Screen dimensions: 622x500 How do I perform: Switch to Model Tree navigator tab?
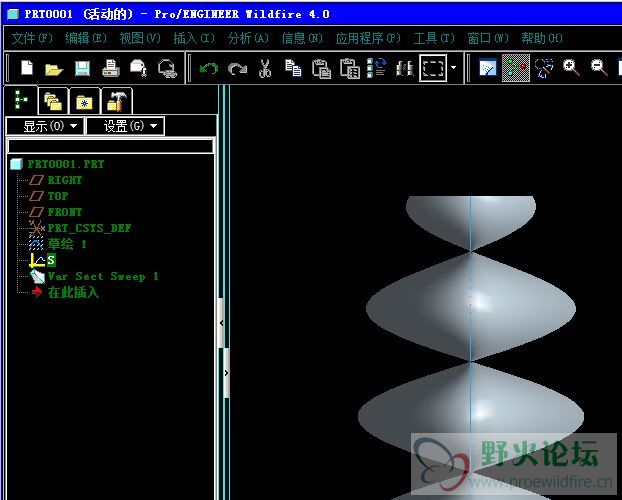[21, 100]
